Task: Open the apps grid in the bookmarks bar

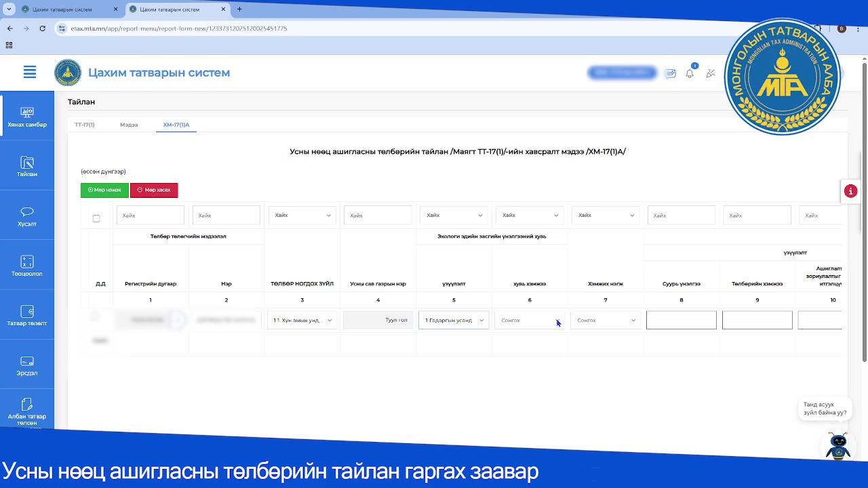Action: click(9, 45)
